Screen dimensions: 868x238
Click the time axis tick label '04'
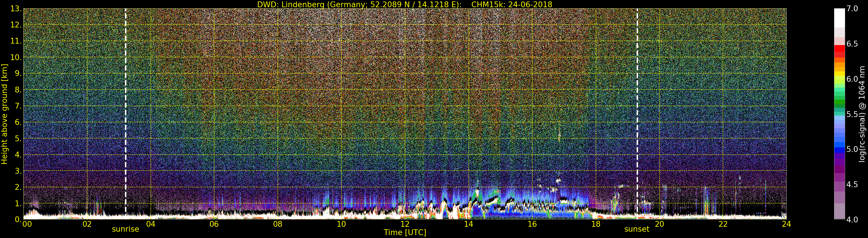coord(151,224)
